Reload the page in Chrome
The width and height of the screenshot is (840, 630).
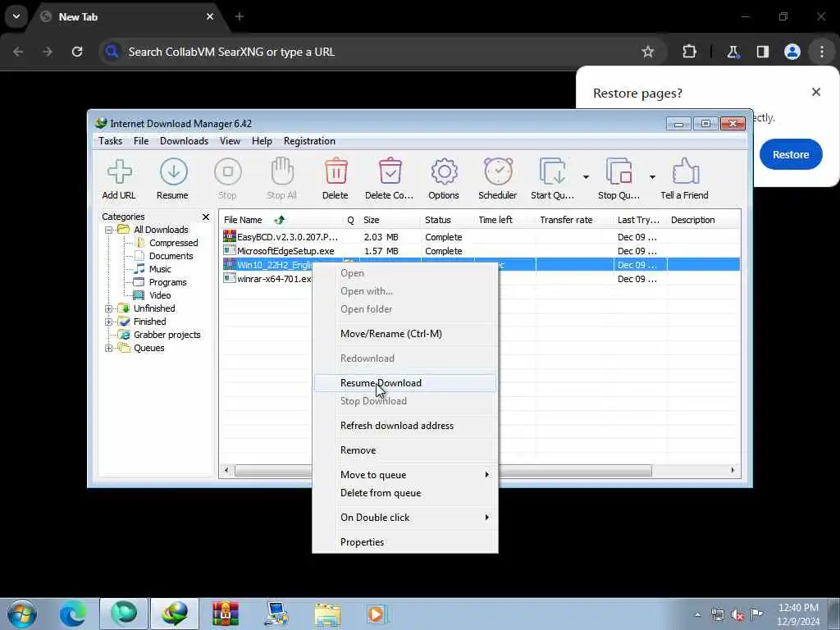[77, 52]
